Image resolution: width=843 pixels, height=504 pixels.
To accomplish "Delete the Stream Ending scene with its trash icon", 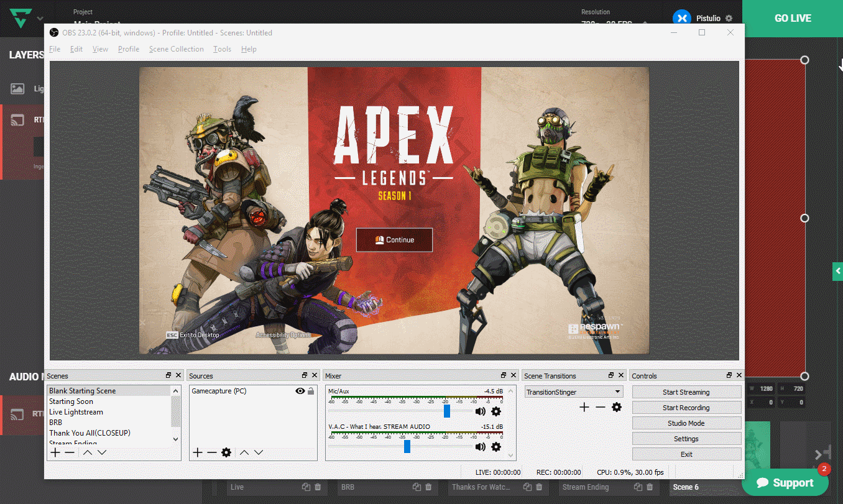I will [x=650, y=487].
